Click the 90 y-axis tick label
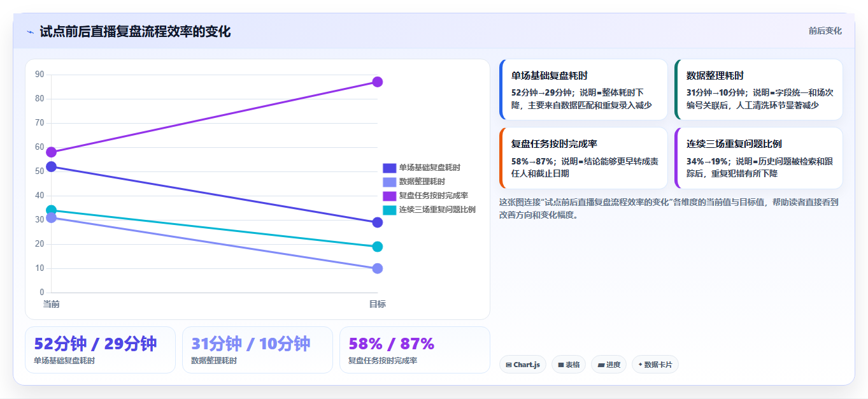The width and height of the screenshot is (868, 399). [x=39, y=75]
